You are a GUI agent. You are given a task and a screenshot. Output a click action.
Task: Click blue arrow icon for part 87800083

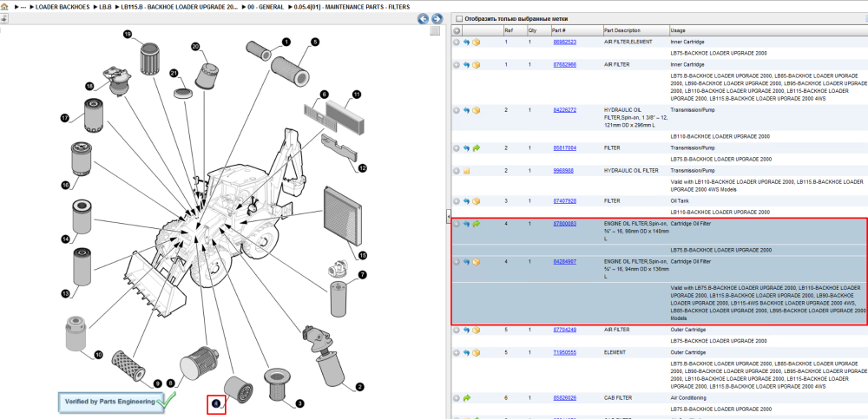[466, 224]
